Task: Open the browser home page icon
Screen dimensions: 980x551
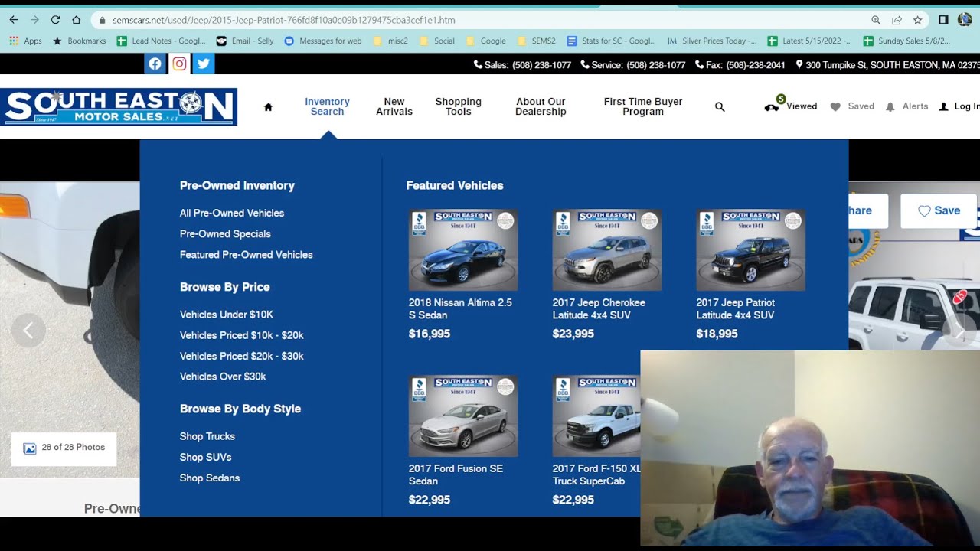Action: pyautogui.click(x=76, y=20)
